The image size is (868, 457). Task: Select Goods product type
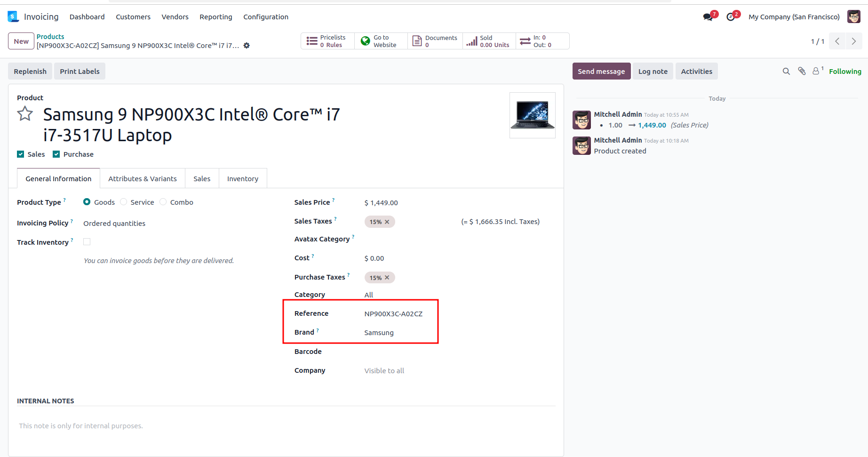pyautogui.click(x=87, y=202)
